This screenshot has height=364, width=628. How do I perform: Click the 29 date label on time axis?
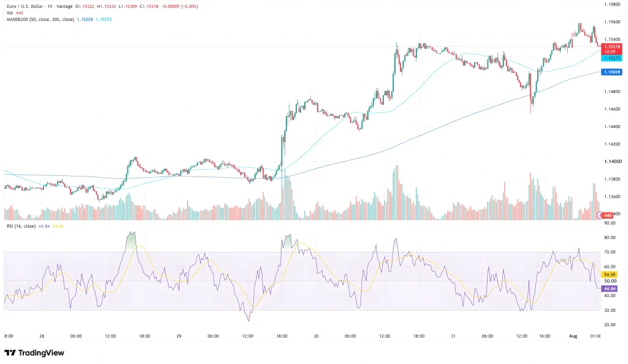[179, 336]
